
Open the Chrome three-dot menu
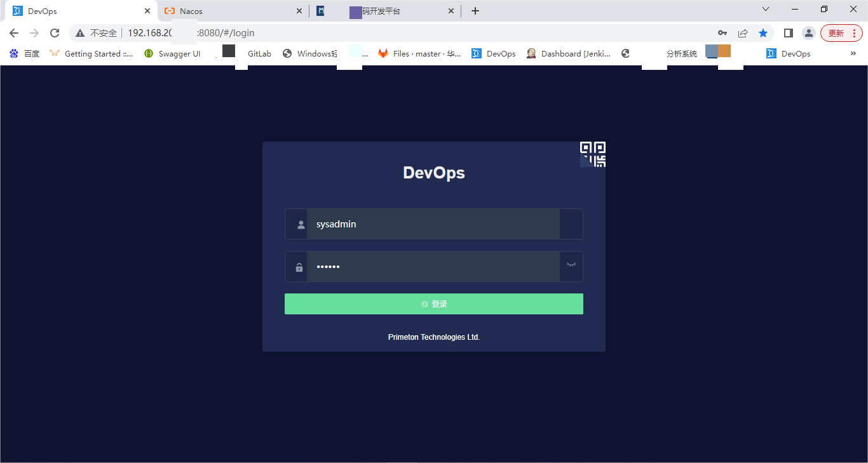855,33
